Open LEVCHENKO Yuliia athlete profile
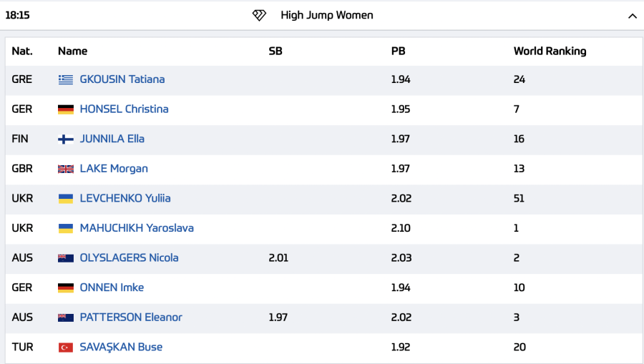The width and height of the screenshot is (644, 364). pyautogui.click(x=125, y=198)
